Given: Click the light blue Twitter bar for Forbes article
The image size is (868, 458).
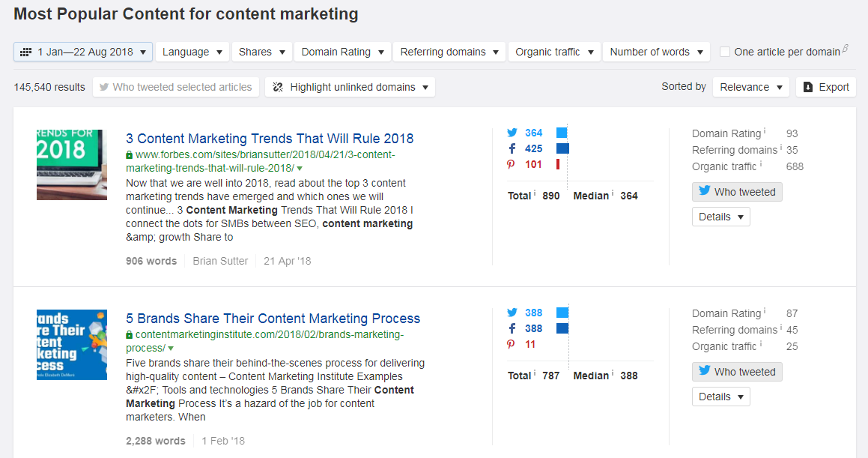Looking at the screenshot, I should 562,133.
